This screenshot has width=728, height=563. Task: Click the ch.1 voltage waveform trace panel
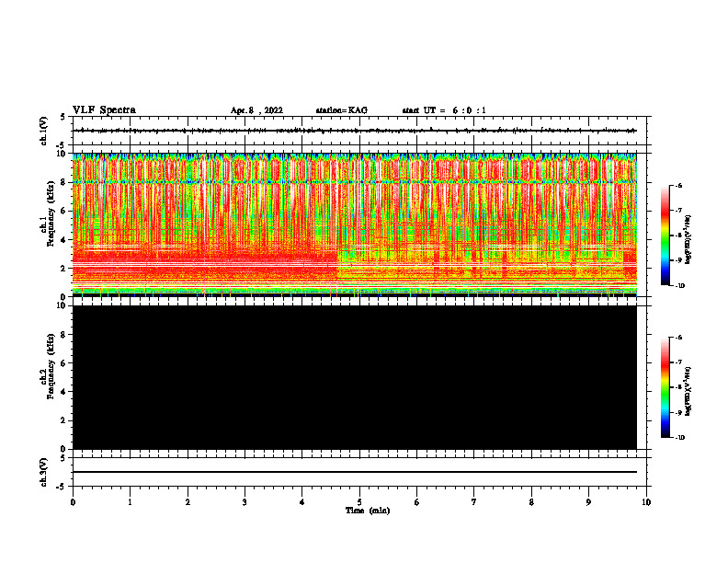tap(359, 131)
